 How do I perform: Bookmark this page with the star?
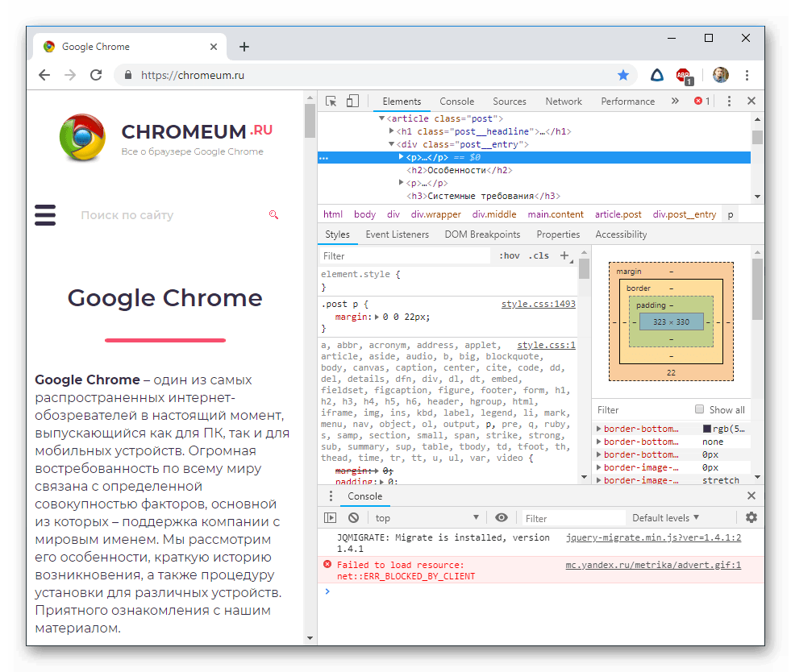coord(623,75)
